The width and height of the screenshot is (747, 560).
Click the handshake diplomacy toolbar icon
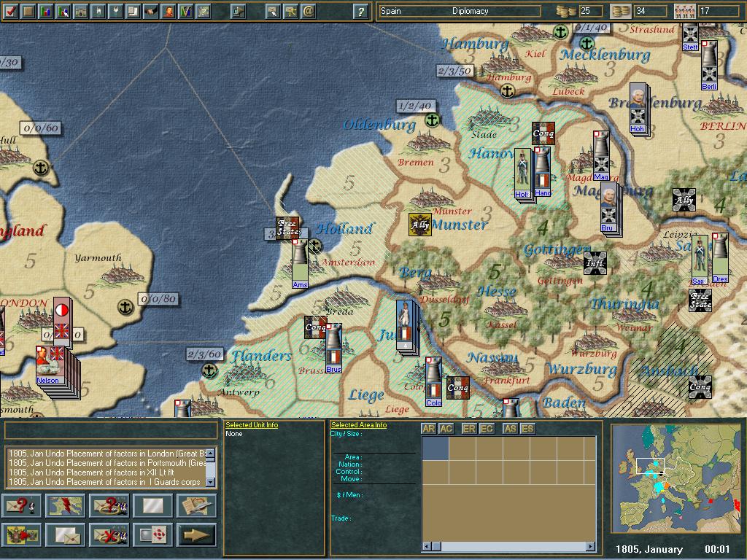click(x=151, y=11)
